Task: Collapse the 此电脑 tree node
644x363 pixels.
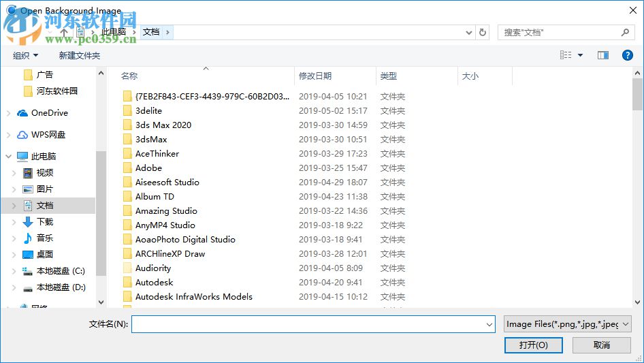Action: point(9,156)
